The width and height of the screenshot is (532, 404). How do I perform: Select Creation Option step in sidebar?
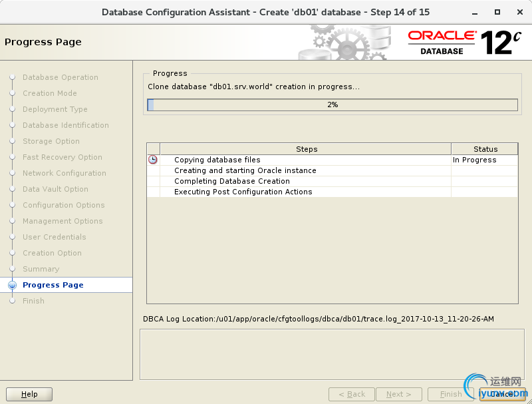coord(52,253)
